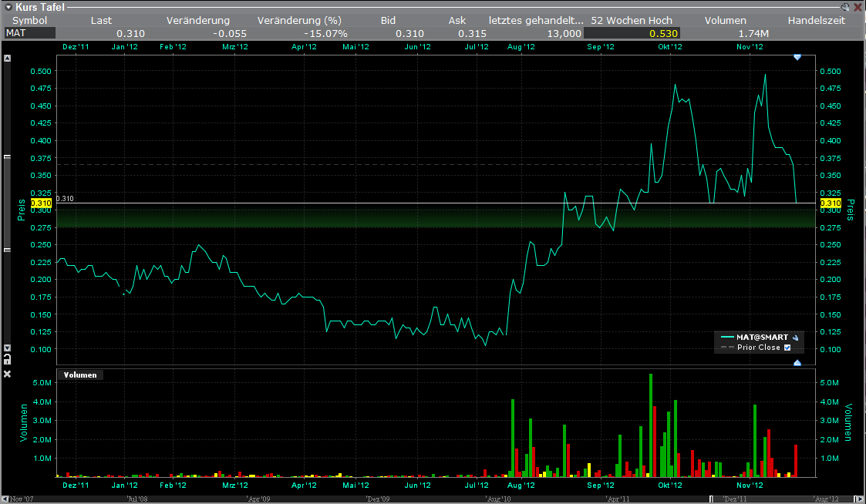The image size is (866, 504).
Task: Select the 1.74M volume value
Action: tap(753, 34)
